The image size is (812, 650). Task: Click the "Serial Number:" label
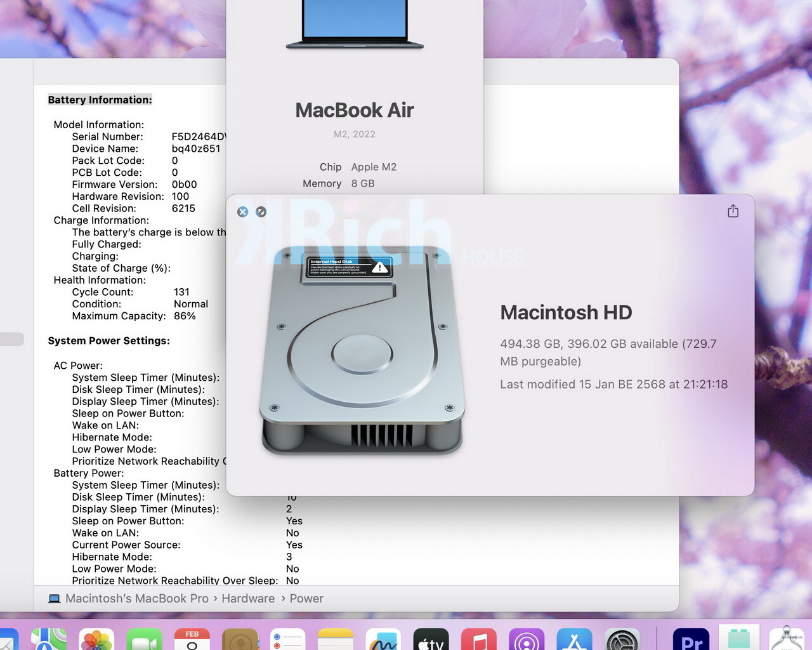107,136
